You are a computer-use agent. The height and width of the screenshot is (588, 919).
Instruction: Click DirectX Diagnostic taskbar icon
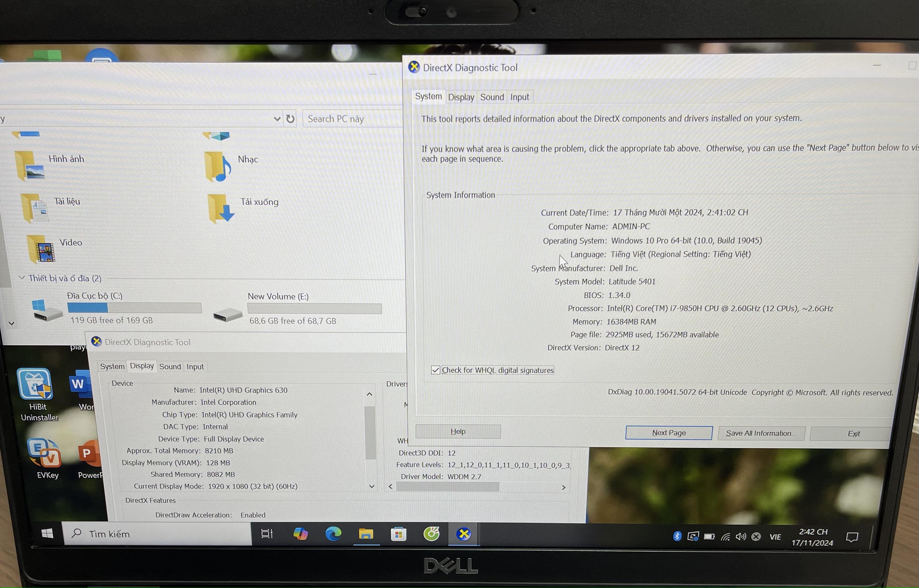pos(464,534)
